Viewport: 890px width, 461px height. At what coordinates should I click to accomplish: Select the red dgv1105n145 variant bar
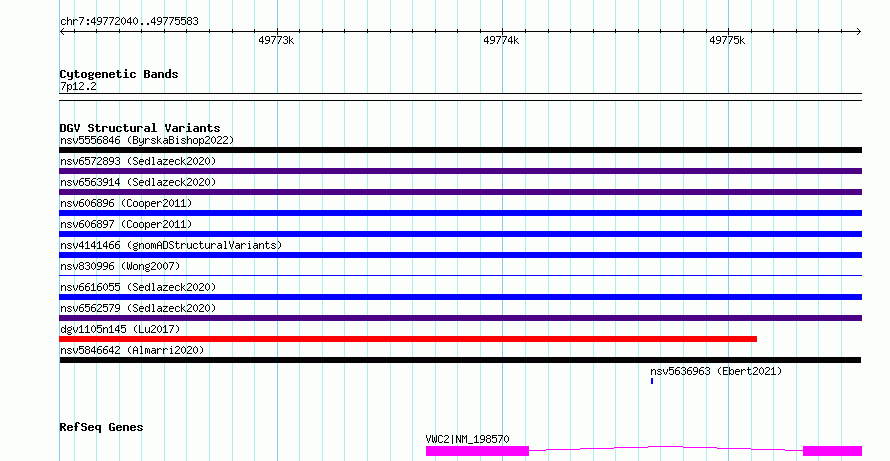coord(408,339)
